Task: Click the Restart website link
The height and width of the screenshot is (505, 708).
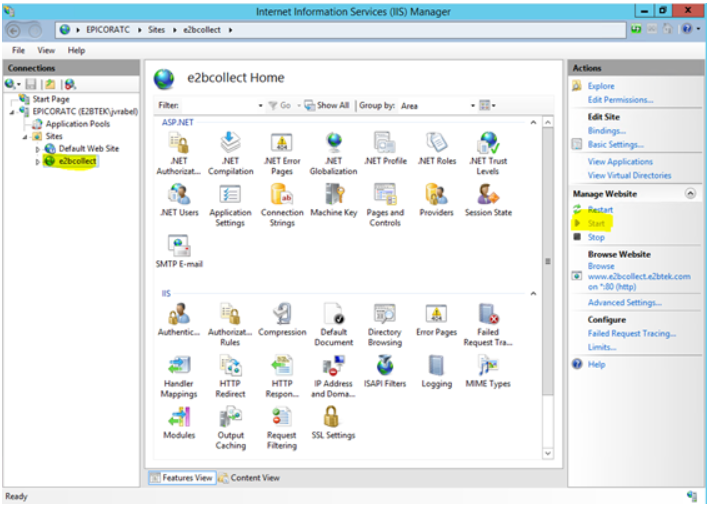Action: [x=600, y=210]
